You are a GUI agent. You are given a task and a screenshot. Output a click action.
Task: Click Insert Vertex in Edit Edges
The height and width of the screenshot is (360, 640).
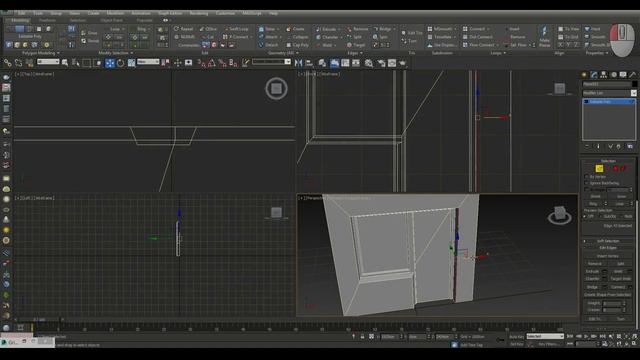[607, 256]
